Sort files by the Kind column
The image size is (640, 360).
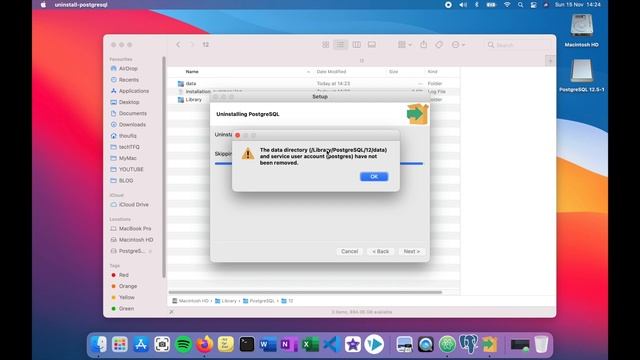click(x=433, y=71)
